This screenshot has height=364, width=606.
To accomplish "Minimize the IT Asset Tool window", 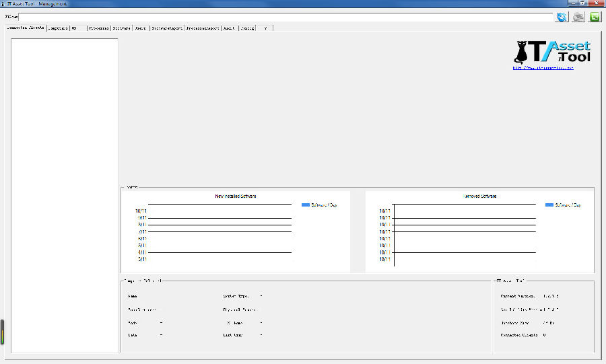I will pos(573,3).
